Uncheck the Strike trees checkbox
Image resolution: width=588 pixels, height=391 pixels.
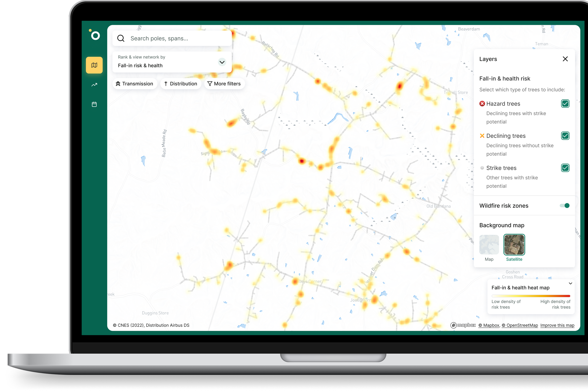pos(565,168)
